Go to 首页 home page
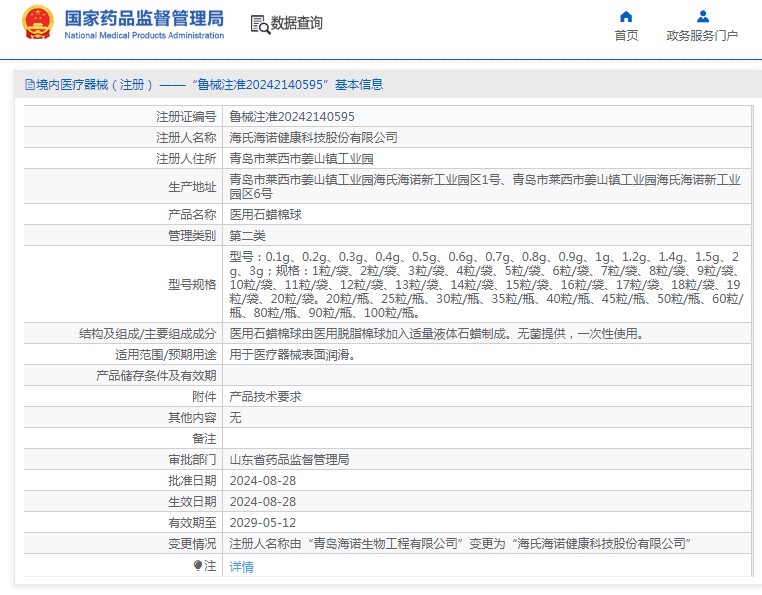Screen dimensions: 762x595 (626, 35)
